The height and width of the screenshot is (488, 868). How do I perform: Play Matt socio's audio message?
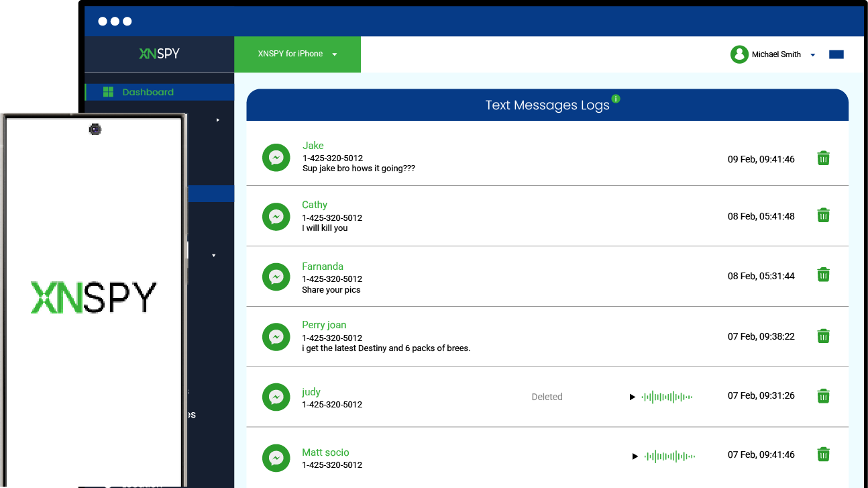click(x=635, y=456)
